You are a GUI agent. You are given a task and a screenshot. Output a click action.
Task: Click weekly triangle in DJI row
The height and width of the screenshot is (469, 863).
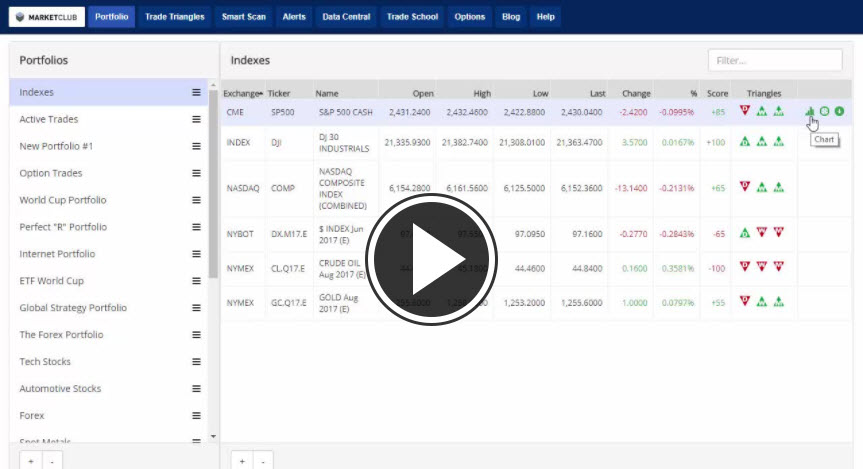[762, 141]
